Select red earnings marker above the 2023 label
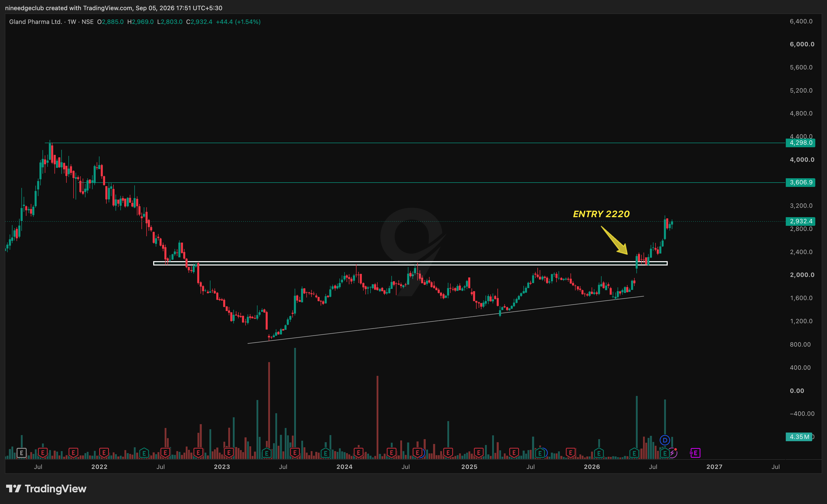Screen dimensions: 827x504 tap(229, 453)
